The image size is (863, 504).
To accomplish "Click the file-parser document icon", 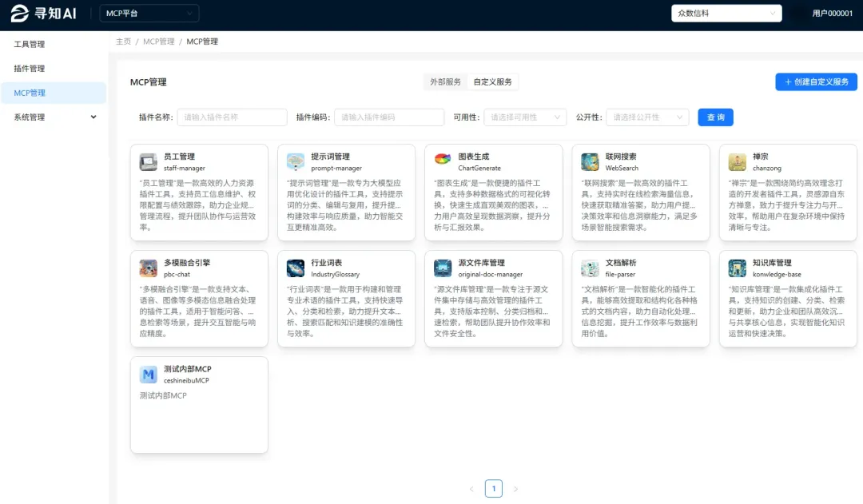I will [x=590, y=268].
